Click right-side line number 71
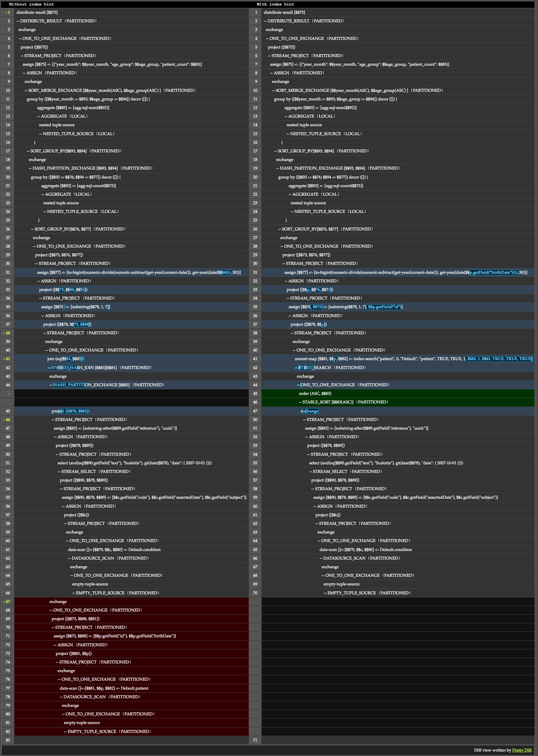 pos(255,740)
